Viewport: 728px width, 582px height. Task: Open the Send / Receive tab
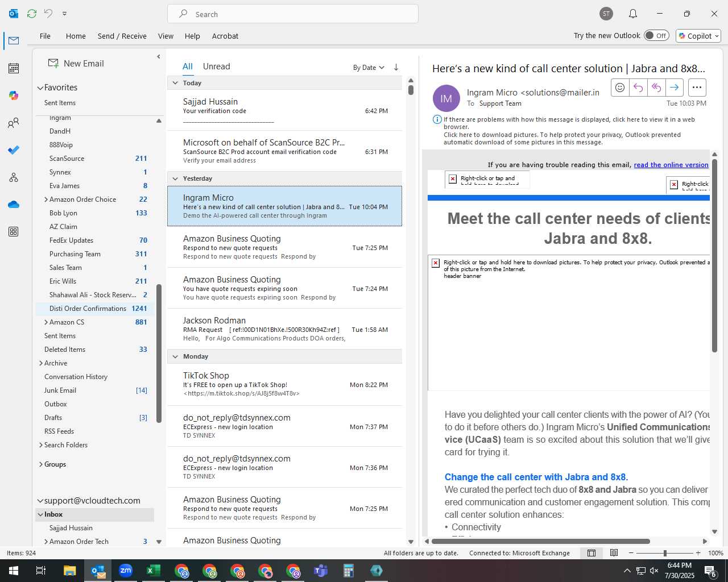point(122,36)
